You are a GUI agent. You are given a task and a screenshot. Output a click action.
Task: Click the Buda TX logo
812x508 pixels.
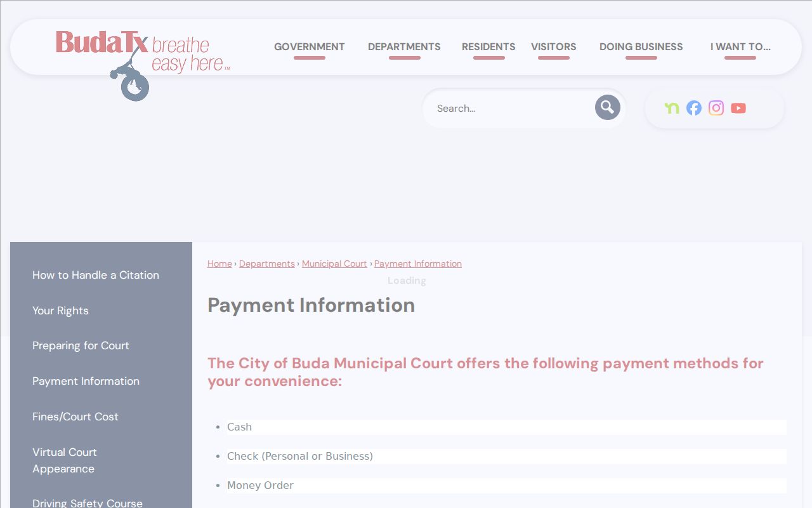[x=143, y=65]
